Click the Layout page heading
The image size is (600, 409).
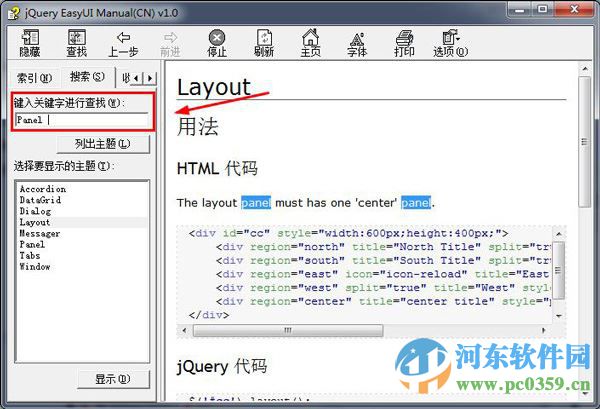click(x=214, y=88)
